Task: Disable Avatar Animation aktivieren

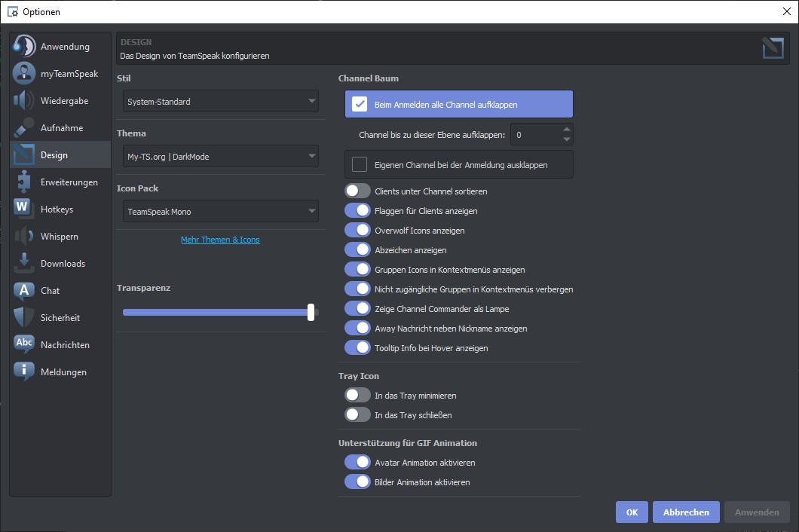Action: 358,462
